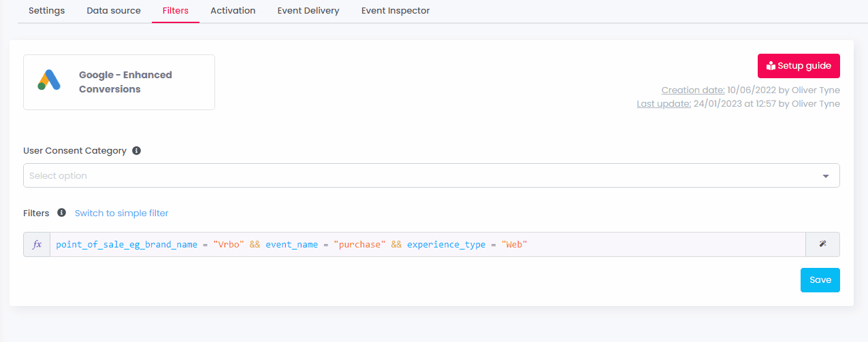868x342 pixels.
Task: Click the Google - Enhanced Conversions title
Action: 125,82
